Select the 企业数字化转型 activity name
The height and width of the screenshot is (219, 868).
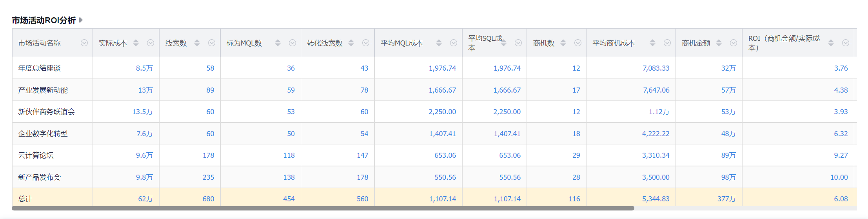[43, 134]
